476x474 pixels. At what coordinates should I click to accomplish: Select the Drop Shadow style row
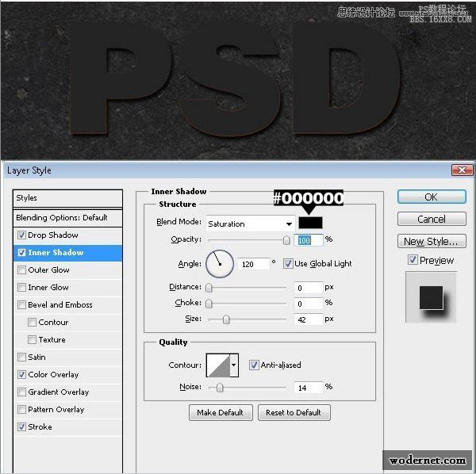click(x=67, y=235)
